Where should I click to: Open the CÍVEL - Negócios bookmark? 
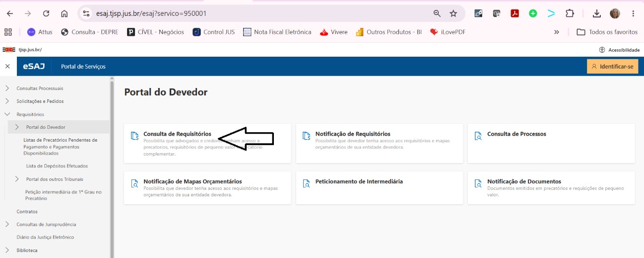coord(155,32)
